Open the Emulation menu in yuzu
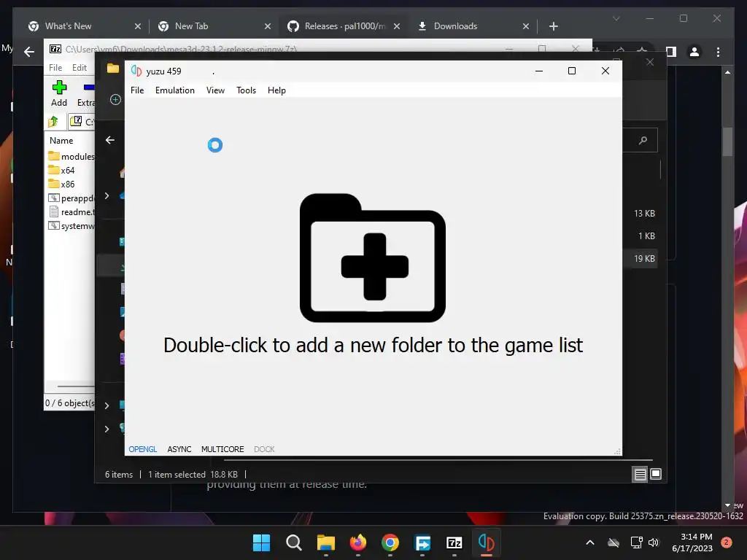 coord(175,90)
